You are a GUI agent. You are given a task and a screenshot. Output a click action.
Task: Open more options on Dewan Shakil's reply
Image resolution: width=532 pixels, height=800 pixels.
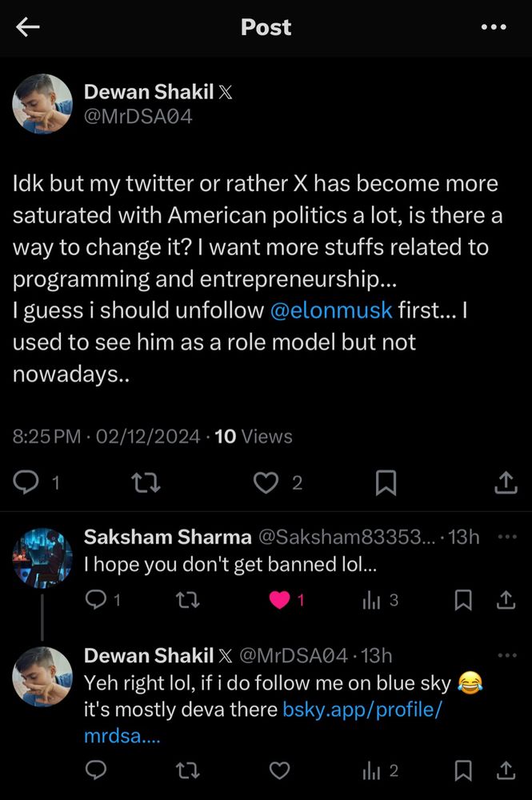tap(507, 656)
